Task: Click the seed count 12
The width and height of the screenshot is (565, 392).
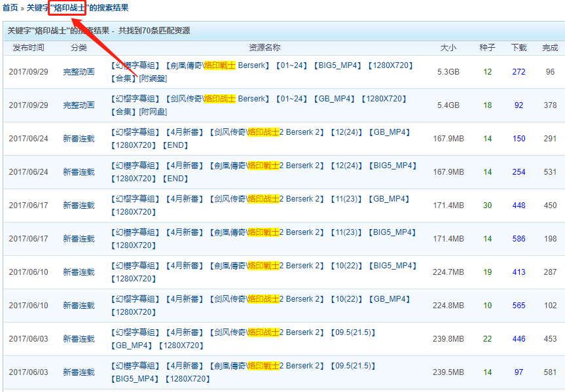Action: (488, 72)
